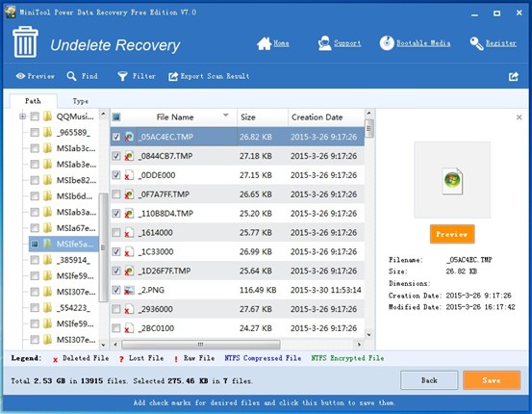Viewport: 532px width, 414px height.
Task: Click the folder icon of _965589_
Action: pos(48,132)
